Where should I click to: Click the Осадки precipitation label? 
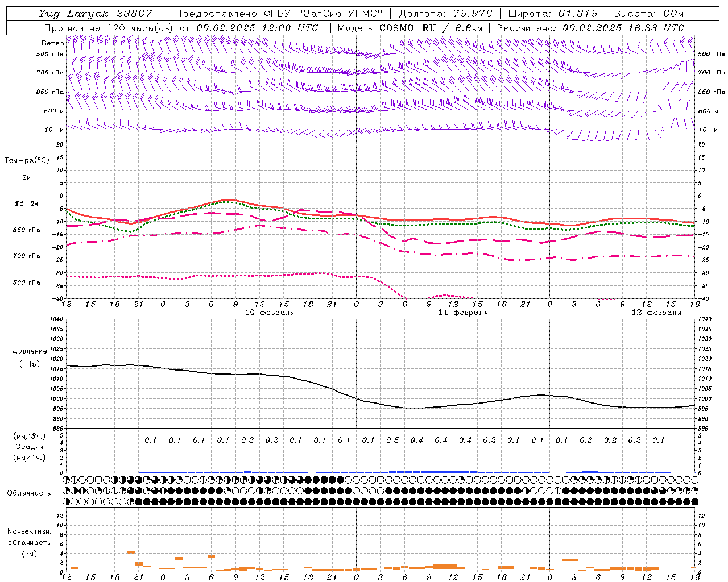[30, 447]
